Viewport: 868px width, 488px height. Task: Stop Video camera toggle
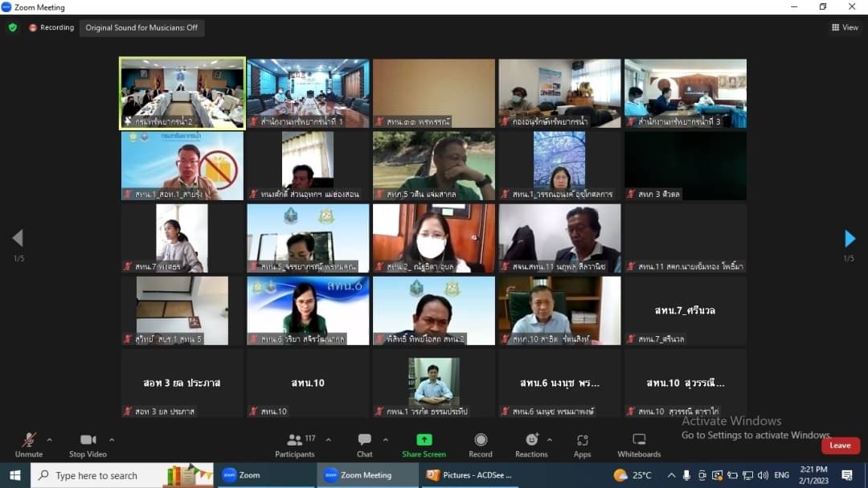pyautogui.click(x=88, y=445)
